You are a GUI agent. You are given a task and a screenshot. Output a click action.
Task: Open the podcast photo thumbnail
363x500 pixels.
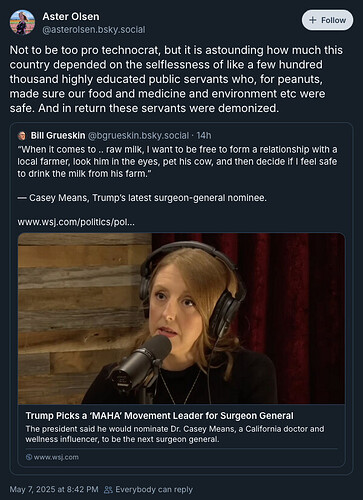pyautogui.click(x=181, y=318)
